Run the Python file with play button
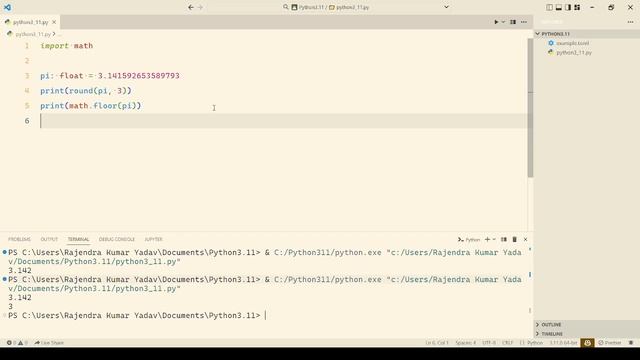This screenshot has height=360, width=640. click(496, 22)
